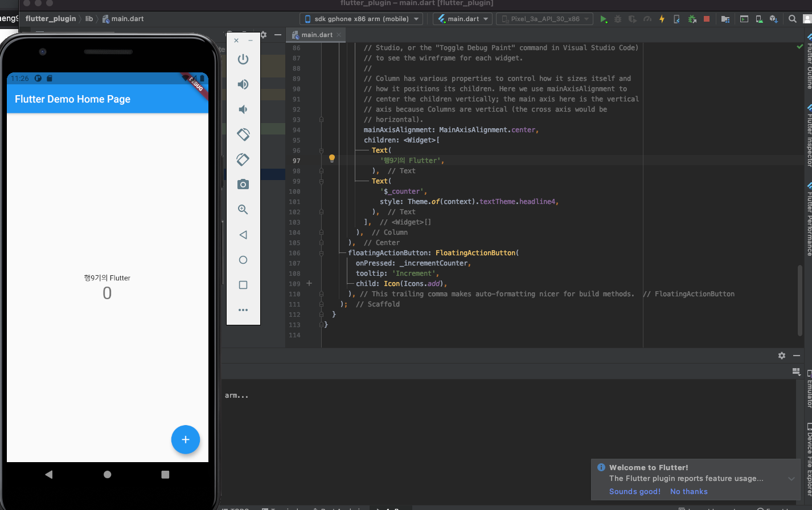Stop the running app with red square

pos(707,19)
